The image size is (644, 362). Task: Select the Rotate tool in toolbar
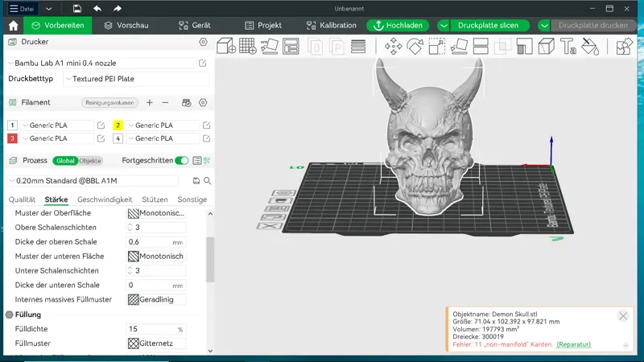pos(415,46)
